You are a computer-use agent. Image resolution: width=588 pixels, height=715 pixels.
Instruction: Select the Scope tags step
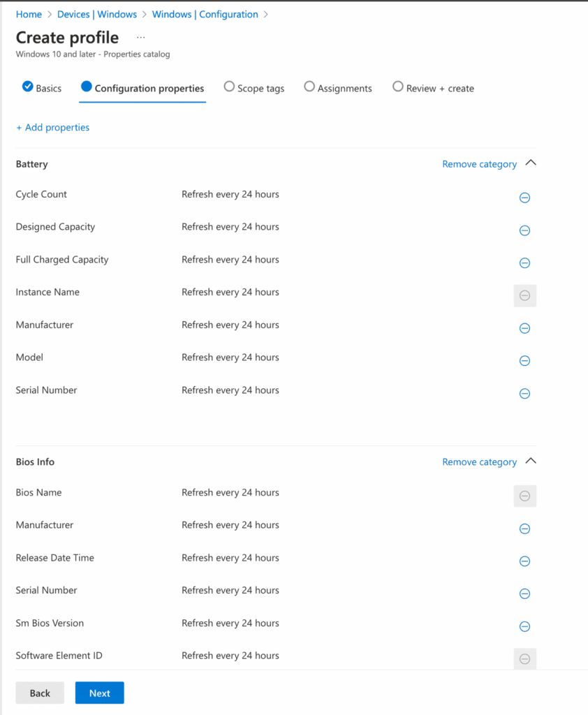pos(254,88)
